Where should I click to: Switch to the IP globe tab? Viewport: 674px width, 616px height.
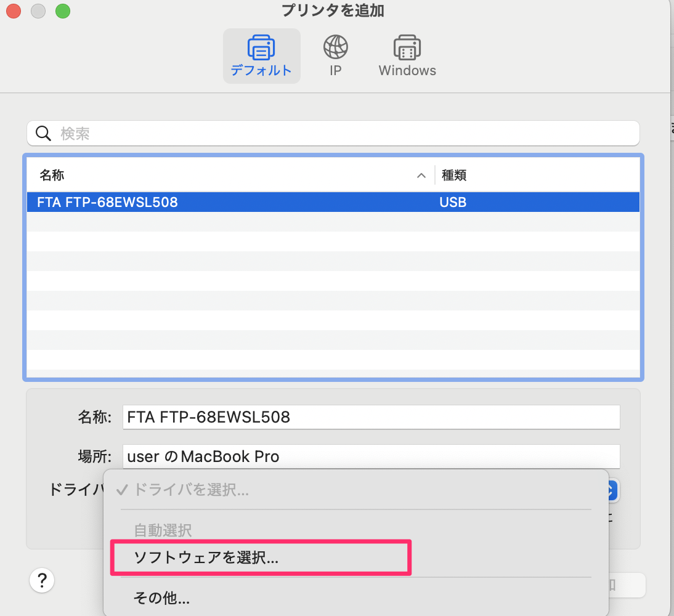click(335, 48)
